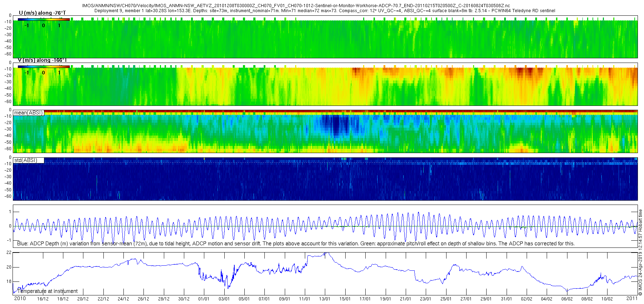Click the '16/12' date tick label

(43, 299)
